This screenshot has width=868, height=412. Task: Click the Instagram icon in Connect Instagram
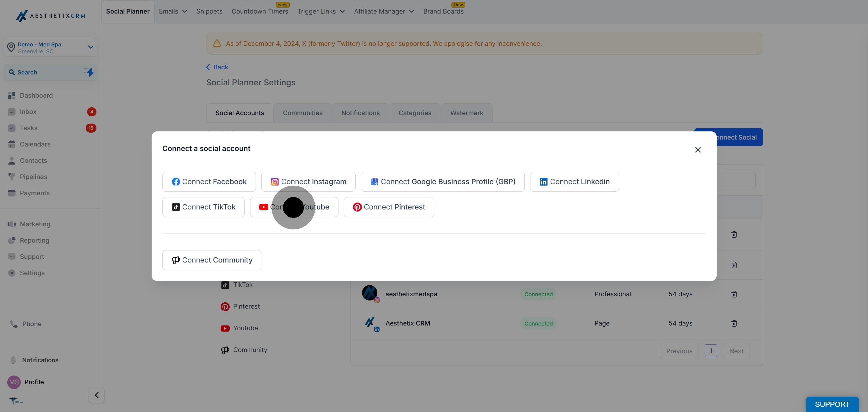point(275,181)
